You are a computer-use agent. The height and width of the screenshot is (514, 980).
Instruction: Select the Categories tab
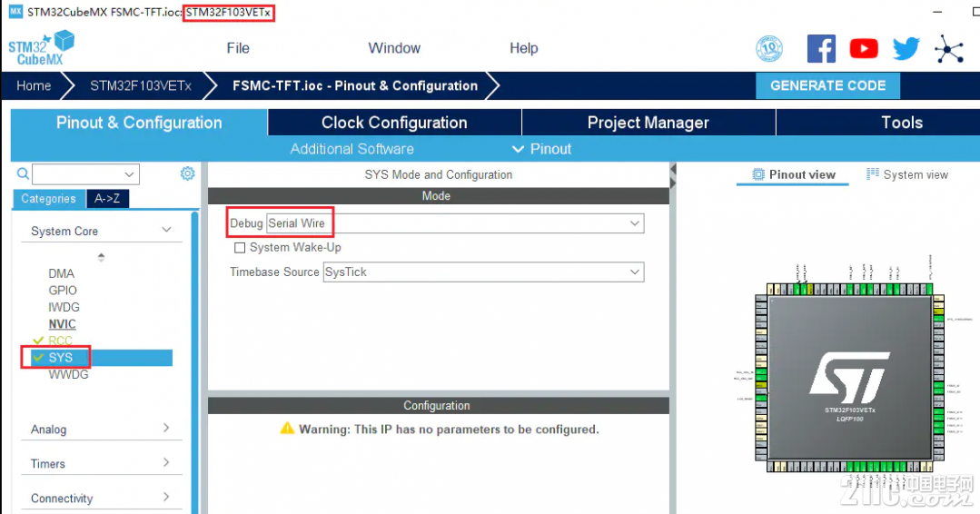pyautogui.click(x=48, y=199)
